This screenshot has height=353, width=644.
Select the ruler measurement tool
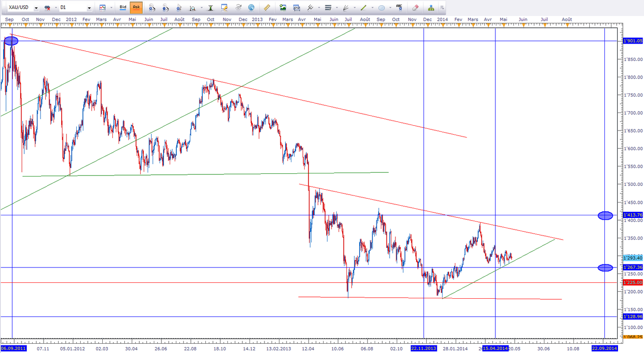(267, 8)
